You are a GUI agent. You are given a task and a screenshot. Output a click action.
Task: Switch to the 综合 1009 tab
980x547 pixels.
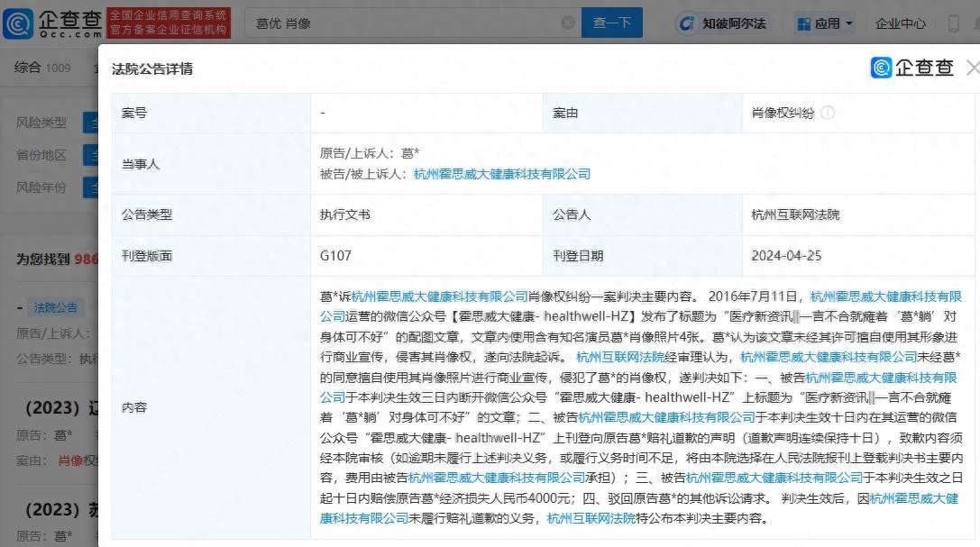[x=42, y=68]
